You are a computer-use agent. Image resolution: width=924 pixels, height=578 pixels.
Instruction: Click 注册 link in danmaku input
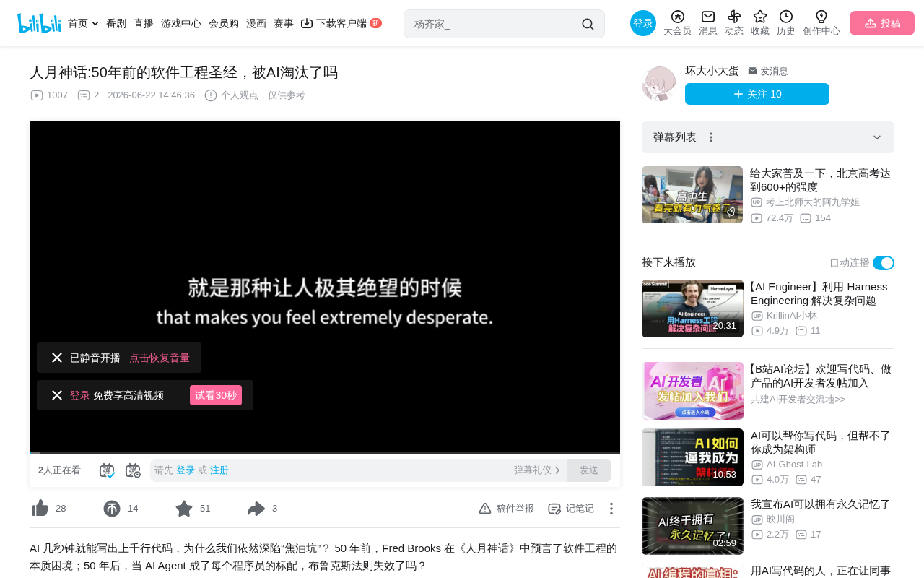(x=219, y=470)
